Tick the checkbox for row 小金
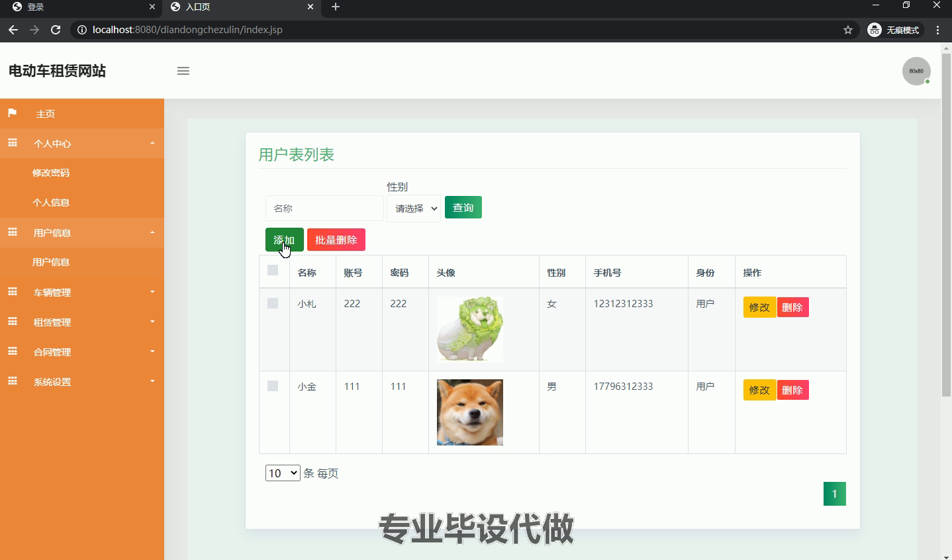 click(273, 386)
